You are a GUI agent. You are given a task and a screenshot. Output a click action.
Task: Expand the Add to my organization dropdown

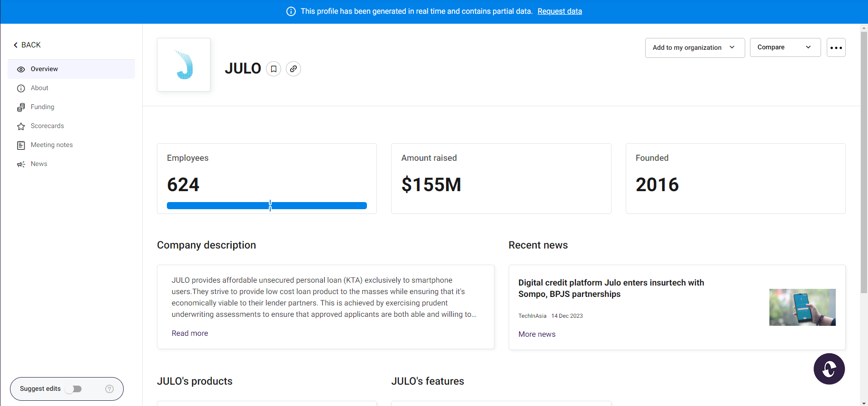695,48
